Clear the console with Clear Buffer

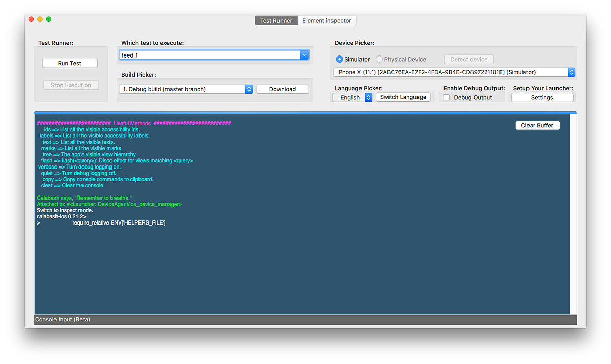click(537, 125)
